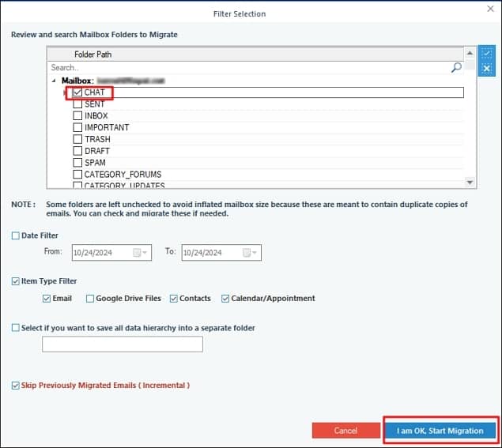The width and height of the screenshot is (502, 448).
Task: Check the TRASH folder checkbox
Action: (77, 139)
